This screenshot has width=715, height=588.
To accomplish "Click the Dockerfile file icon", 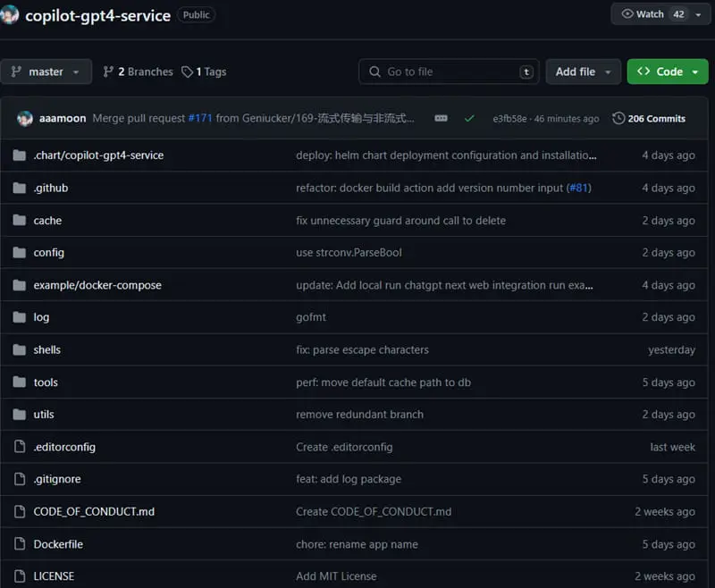I will tap(20, 544).
